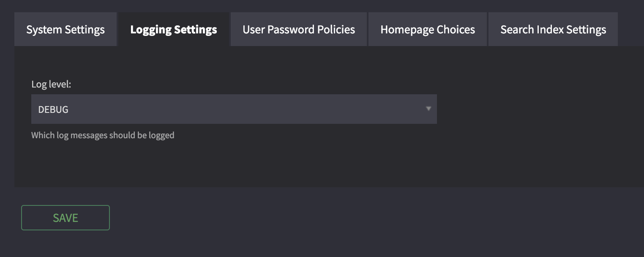The height and width of the screenshot is (257, 644).
Task: Click the DEBUG value in the select box
Action: point(53,109)
